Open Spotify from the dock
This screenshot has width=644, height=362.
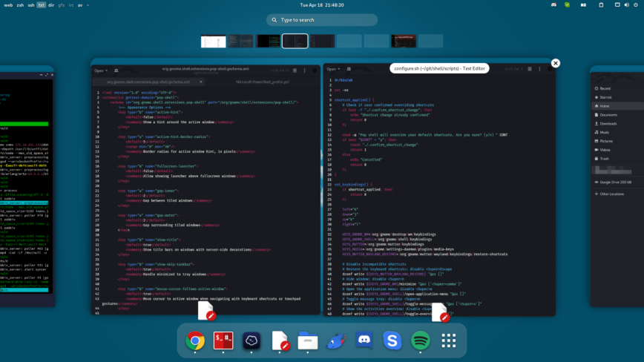(x=421, y=340)
